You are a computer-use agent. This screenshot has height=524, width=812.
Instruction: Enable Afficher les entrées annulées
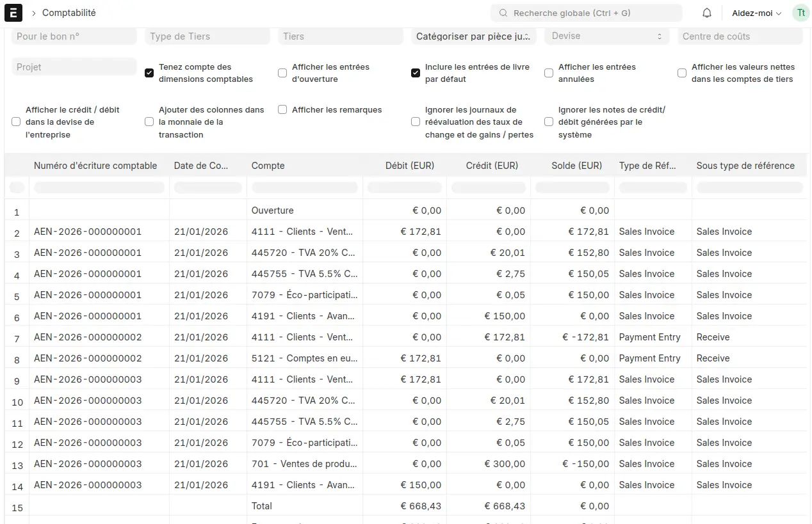pos(549,73)
